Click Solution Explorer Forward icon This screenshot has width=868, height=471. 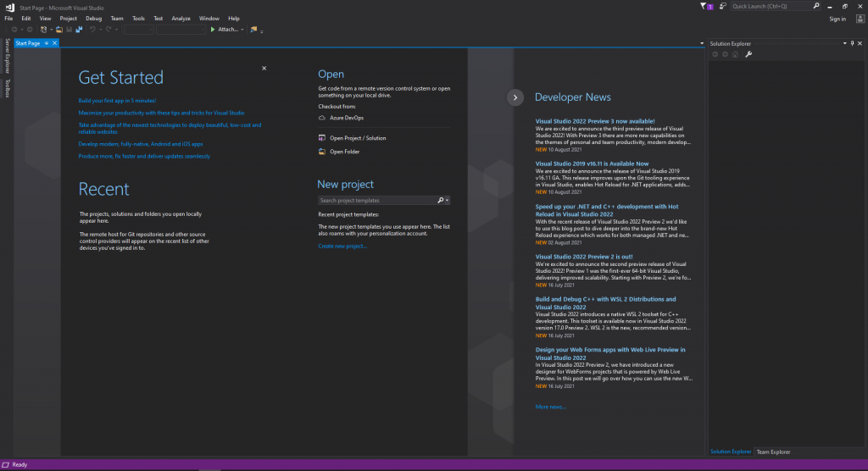pyautogui.click(x=726, y=54)
